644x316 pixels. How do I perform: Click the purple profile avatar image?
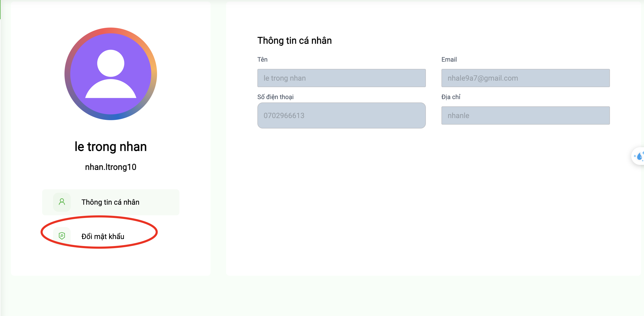pyautogui.click(x=111, y=74)
